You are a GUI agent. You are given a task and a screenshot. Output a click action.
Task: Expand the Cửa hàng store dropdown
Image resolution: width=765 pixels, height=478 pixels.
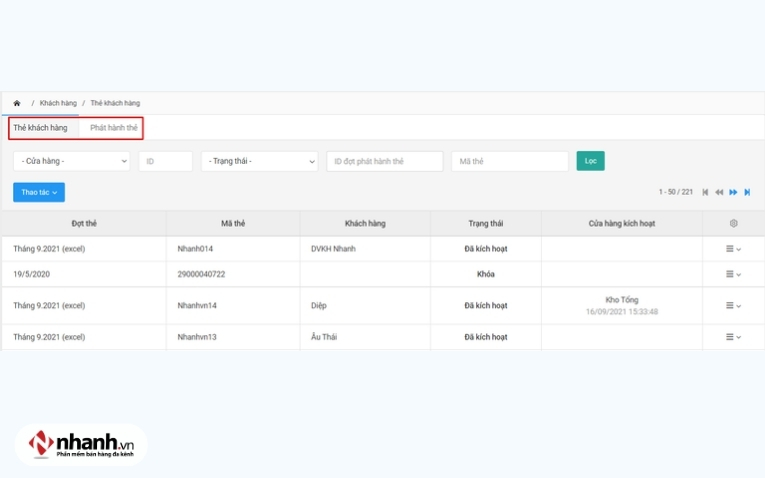(71, 161)
